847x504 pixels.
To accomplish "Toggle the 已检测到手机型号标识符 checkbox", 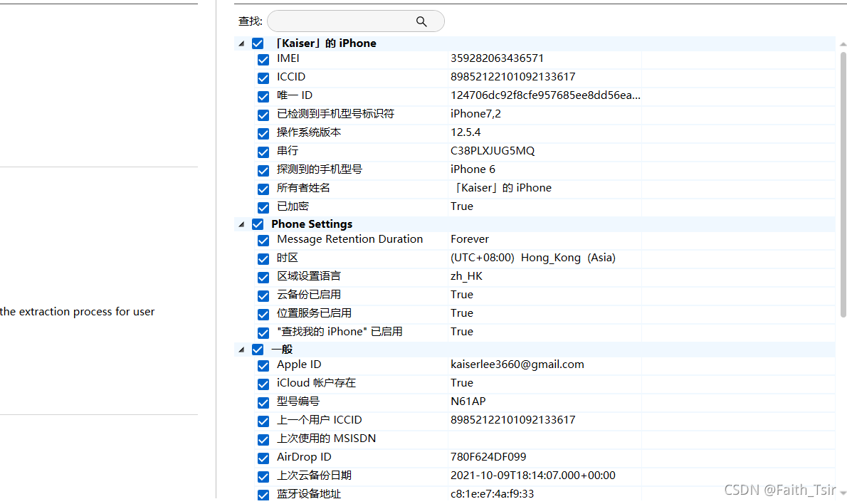I will pos(263,115).
